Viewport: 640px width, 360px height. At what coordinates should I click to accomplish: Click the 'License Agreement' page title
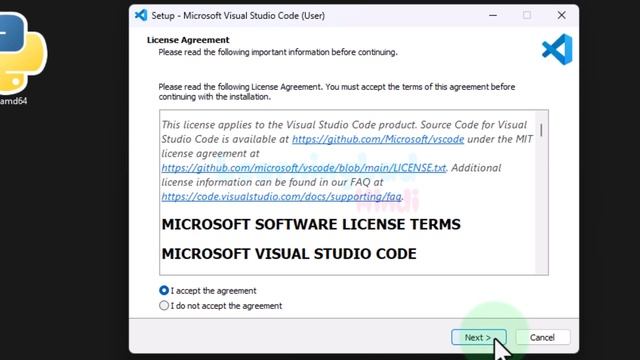click(x=188, y=40)
